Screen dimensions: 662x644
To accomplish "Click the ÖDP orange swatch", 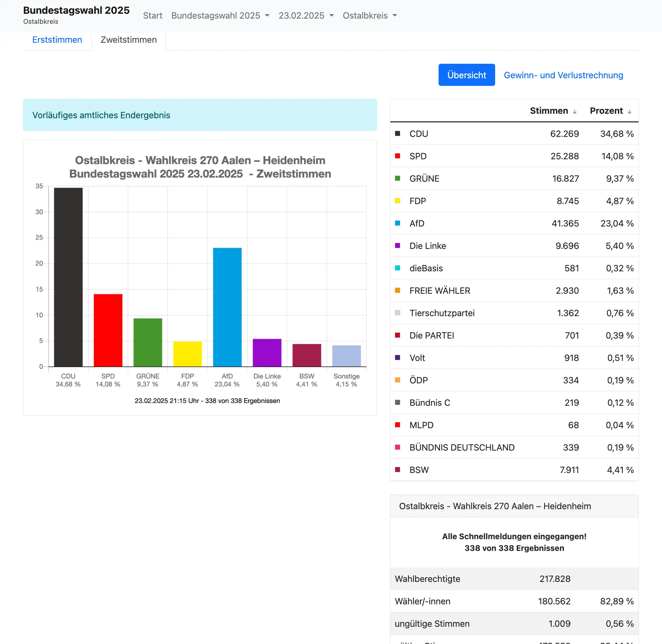I will [398, 380].
